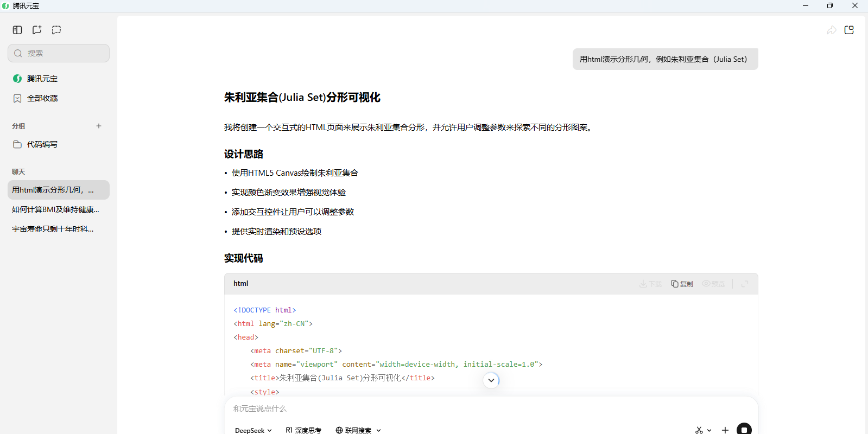The width and height of the screenshot is (868, 434).
Task: Click the dashed-square temporary chat icon
Action: pyautogui.click(x=56, y=30)
